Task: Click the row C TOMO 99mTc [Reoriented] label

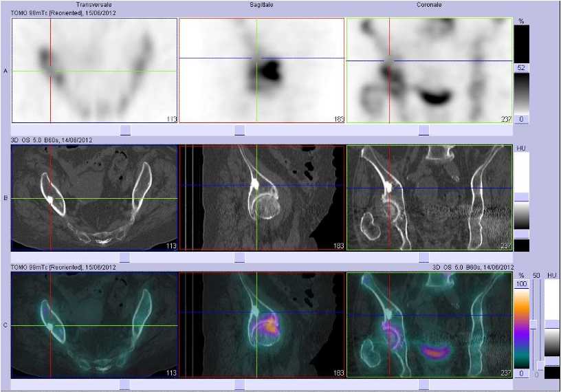Action: [63, 268]
